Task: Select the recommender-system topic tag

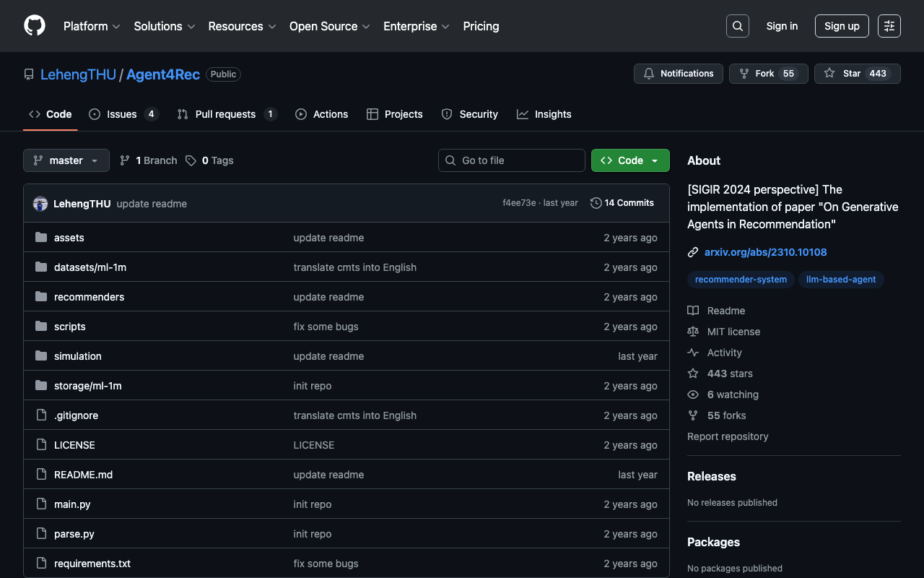Action: tap(741, 280)
